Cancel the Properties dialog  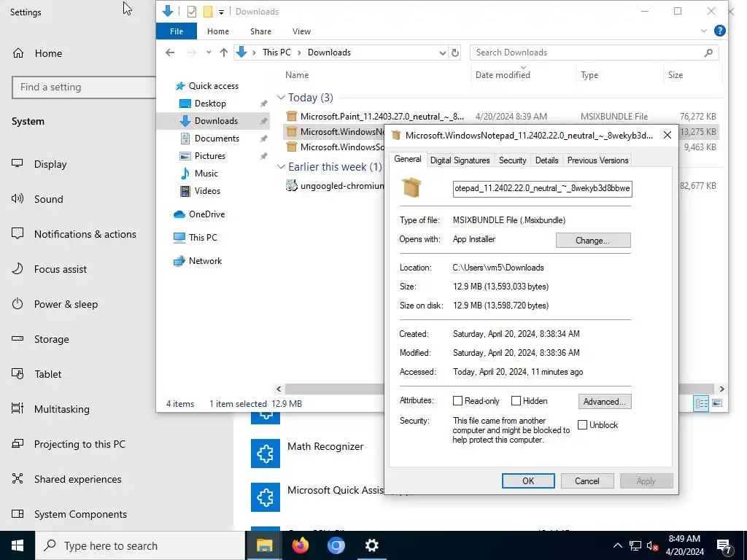[587, 481]
